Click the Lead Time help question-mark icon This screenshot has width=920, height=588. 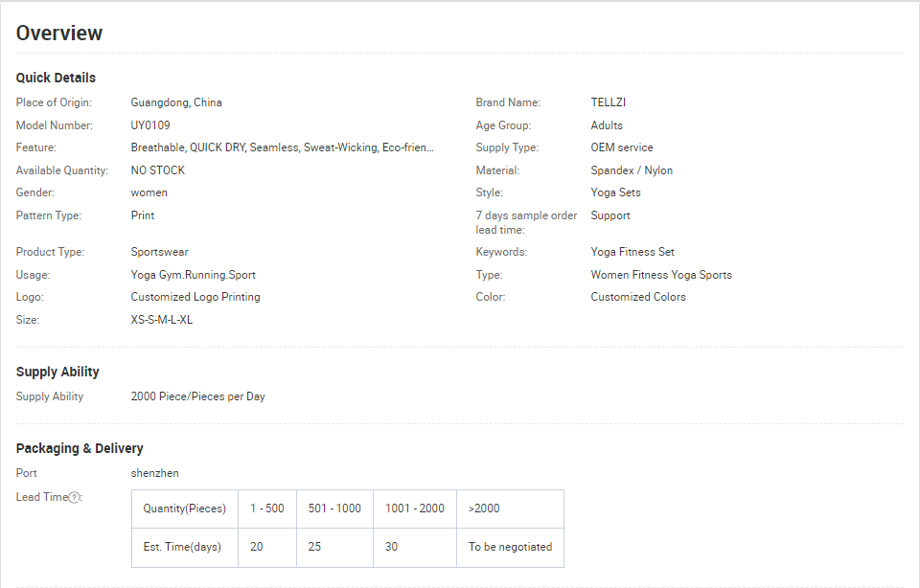tap(75, 498)
